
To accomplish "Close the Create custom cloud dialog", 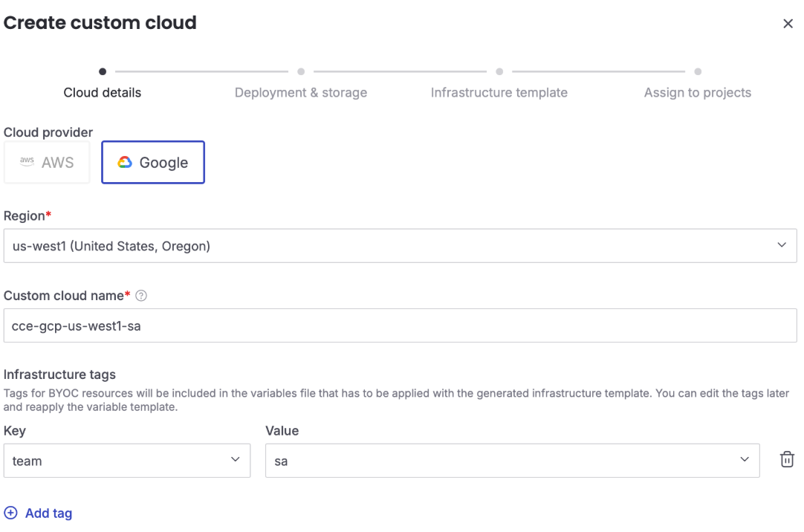I will point(788,23).
